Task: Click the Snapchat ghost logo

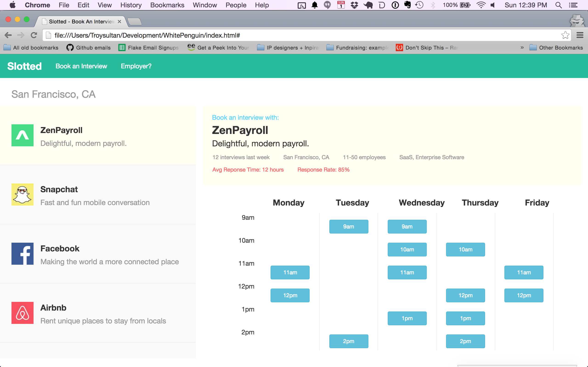Action: coord(22,195)
